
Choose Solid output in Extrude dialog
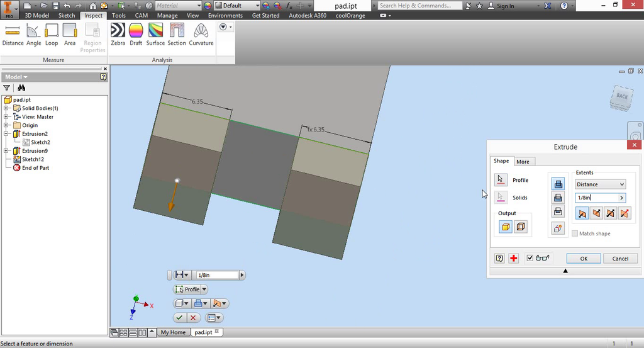(x=506, y=227)
